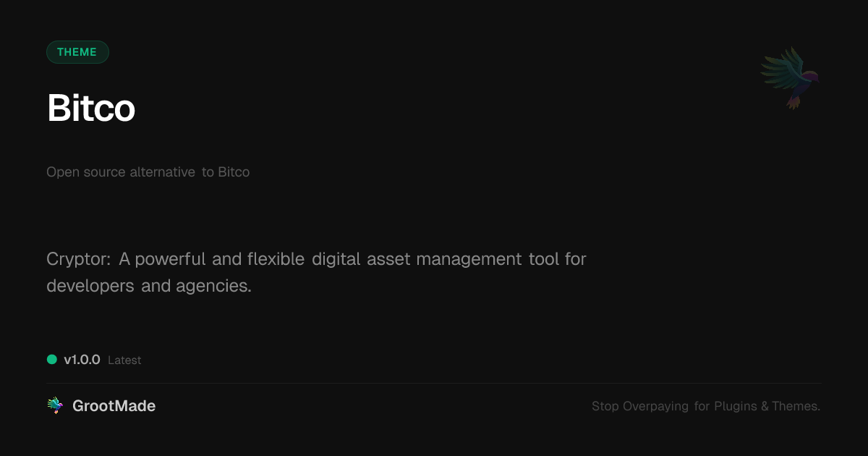Click "Themes." at the footer's end
The height and width of the screenshot is (456, 868).
click(x=796, y=406)
